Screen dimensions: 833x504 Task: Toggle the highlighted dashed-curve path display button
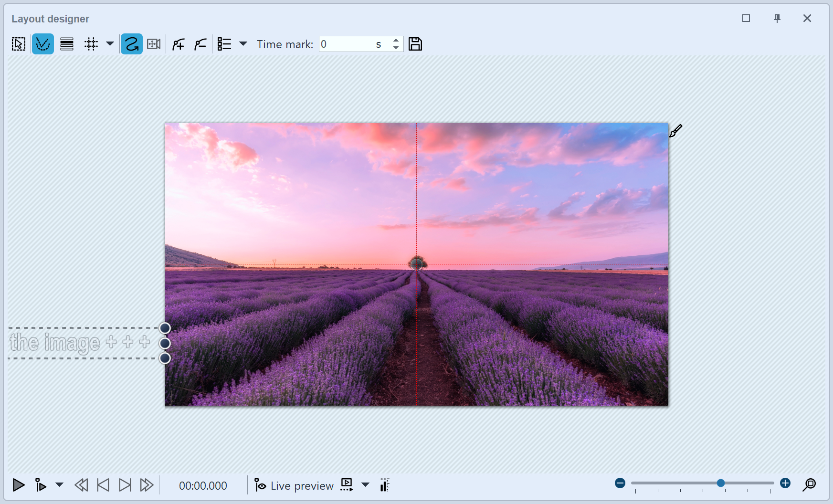point(43,44)
